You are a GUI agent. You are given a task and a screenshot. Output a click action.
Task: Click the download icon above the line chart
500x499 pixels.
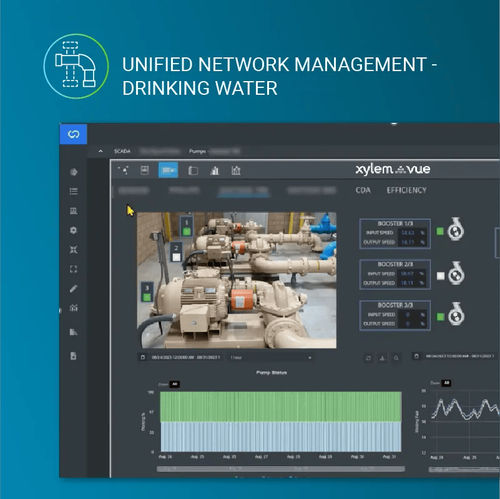pos(382,358)
